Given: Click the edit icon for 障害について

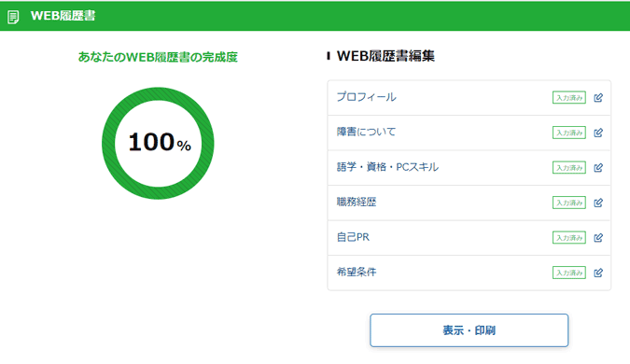Looking at the screenshot, I should pos(598,133).
